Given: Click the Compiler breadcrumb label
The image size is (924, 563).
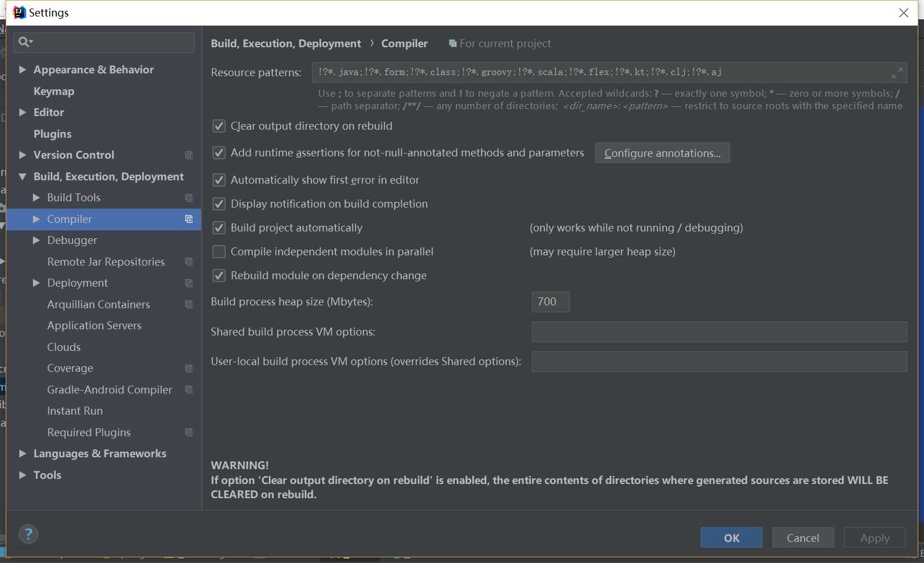Looking at the screenshot, I should 404,43.
